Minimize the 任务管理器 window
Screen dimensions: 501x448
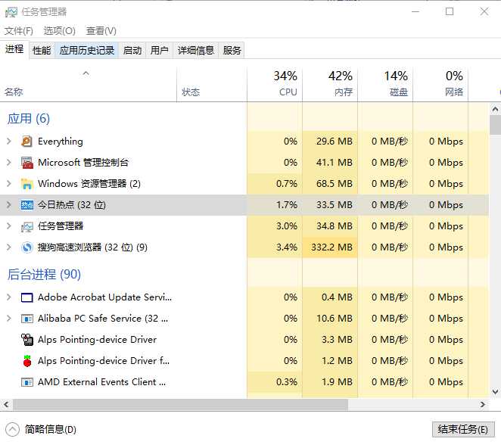coord(415,12)
